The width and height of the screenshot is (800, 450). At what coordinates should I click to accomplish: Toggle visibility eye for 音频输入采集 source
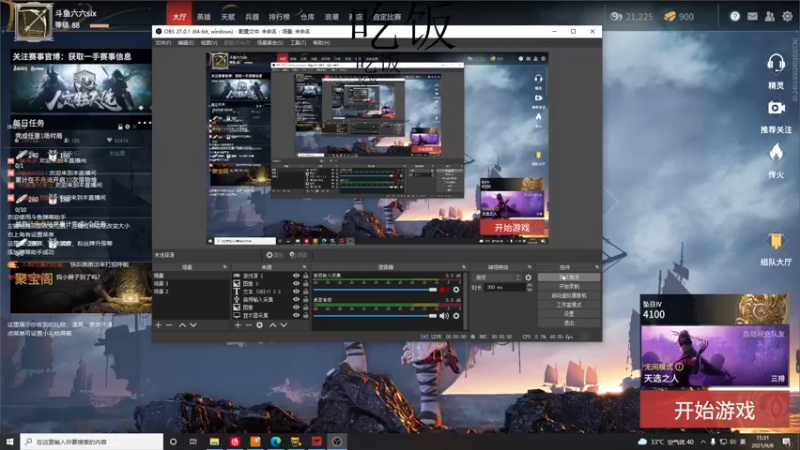click(296, 299)
